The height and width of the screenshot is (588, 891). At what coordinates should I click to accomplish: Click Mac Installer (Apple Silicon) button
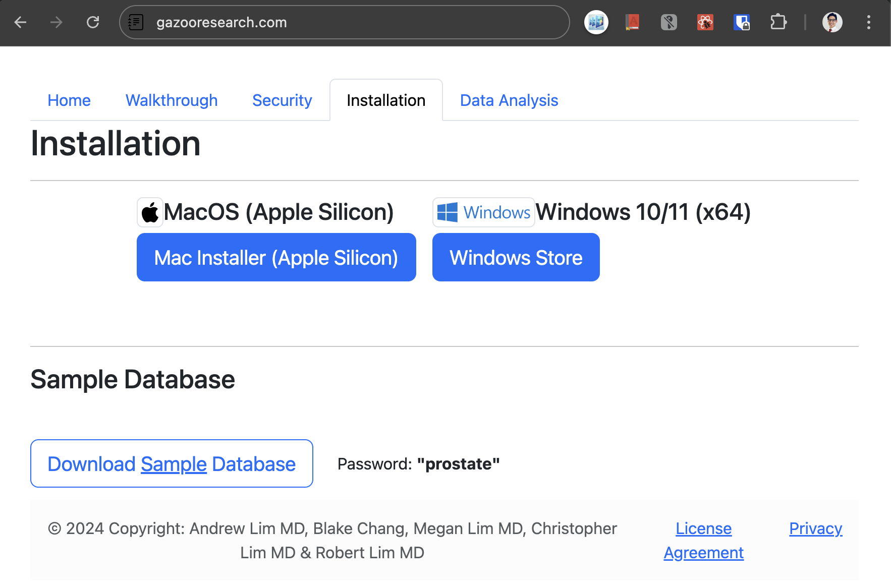point(276,258)
